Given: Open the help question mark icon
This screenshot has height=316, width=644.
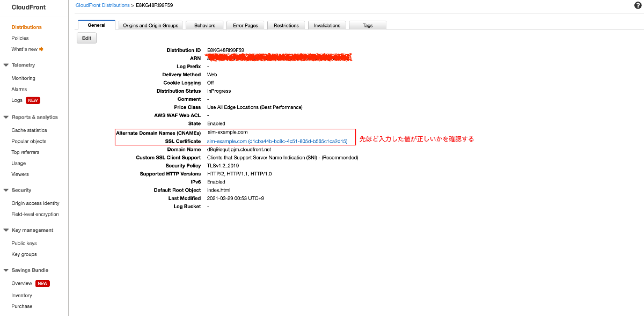Looking at the screenshot, I should (x=638, y=5).
